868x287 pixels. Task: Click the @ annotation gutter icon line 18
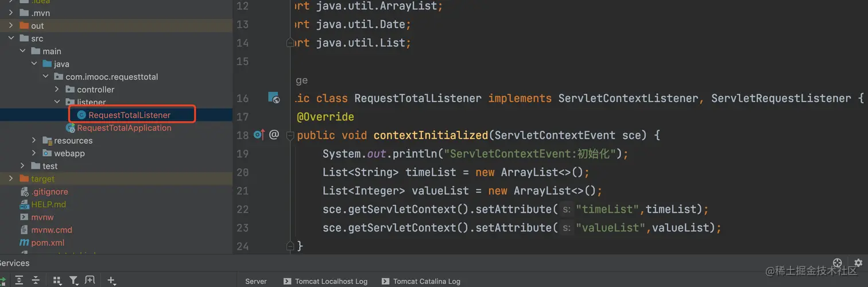click(x=274, y=135)
